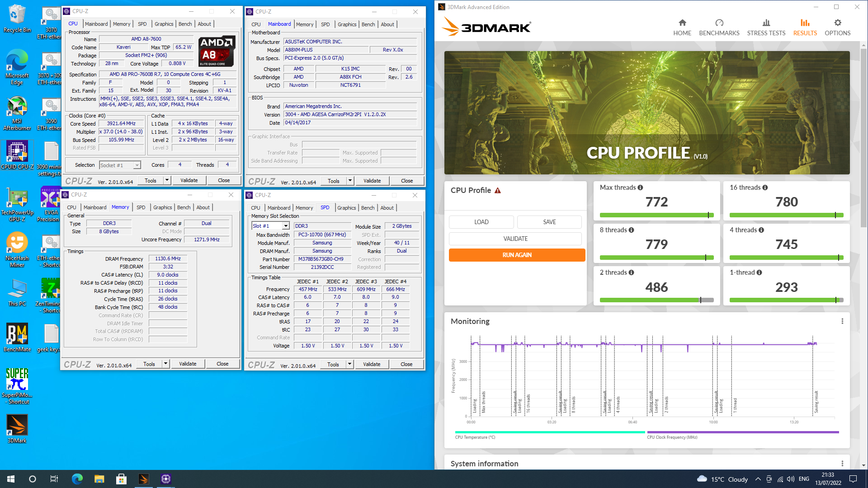Open This PC desktop icon
The width and height of the screenshot is (868, 488).
click(17, 293)
